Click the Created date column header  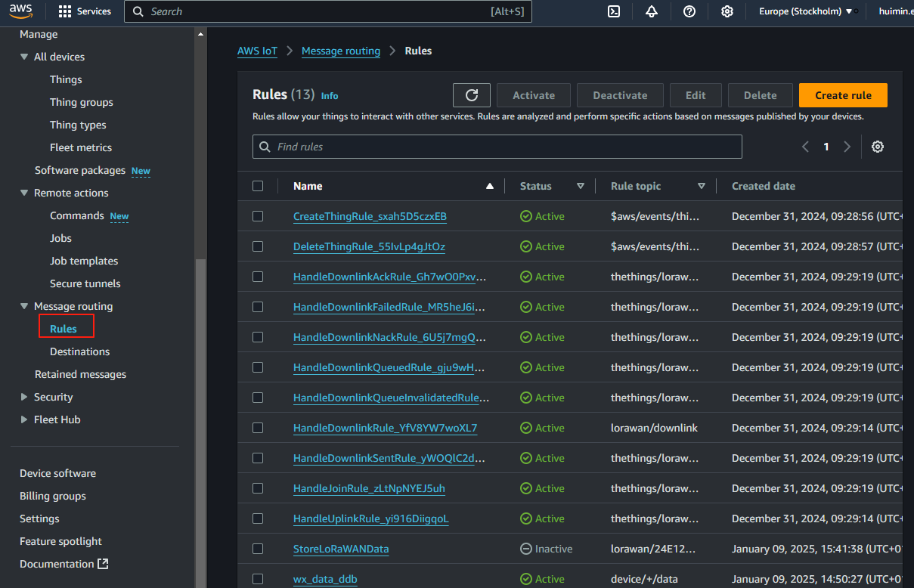pyautogui.click(x=764, y=186)
